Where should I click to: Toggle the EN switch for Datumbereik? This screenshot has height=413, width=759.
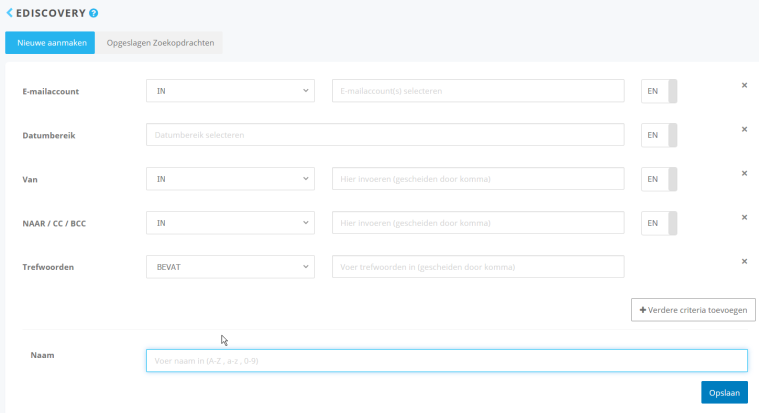click(659, 135)
